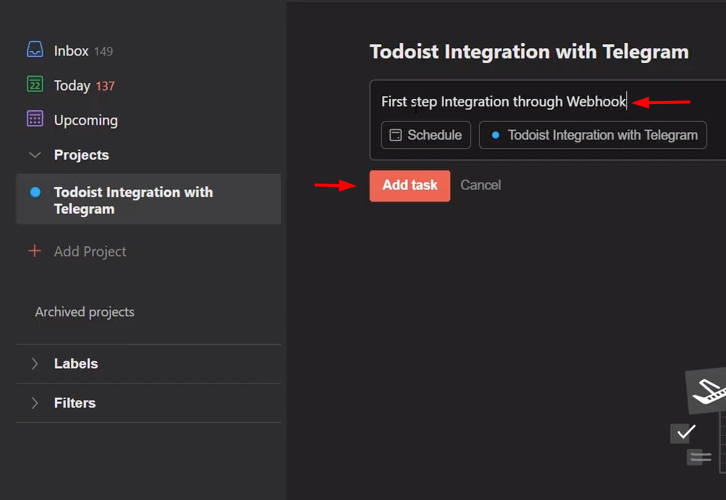The height and width of the screenshot is (500, 726).
Task: Cancel the new task
Action: click(x=481, y=185)
